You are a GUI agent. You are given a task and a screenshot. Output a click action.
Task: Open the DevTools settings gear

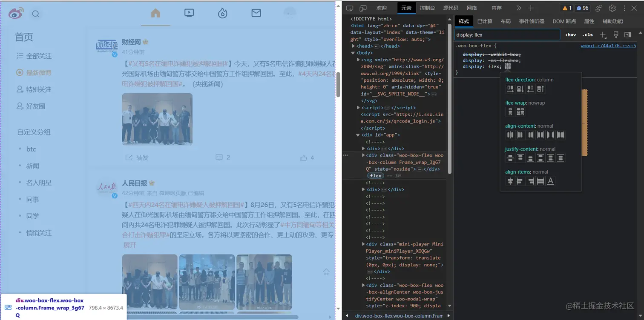point(612,8)
